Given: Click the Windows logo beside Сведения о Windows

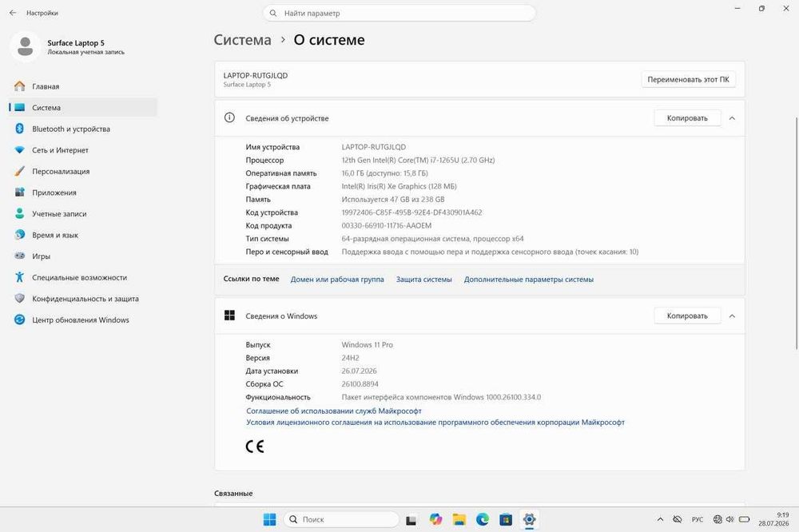Looking at the screenshot, I should (x=229, y=316).
